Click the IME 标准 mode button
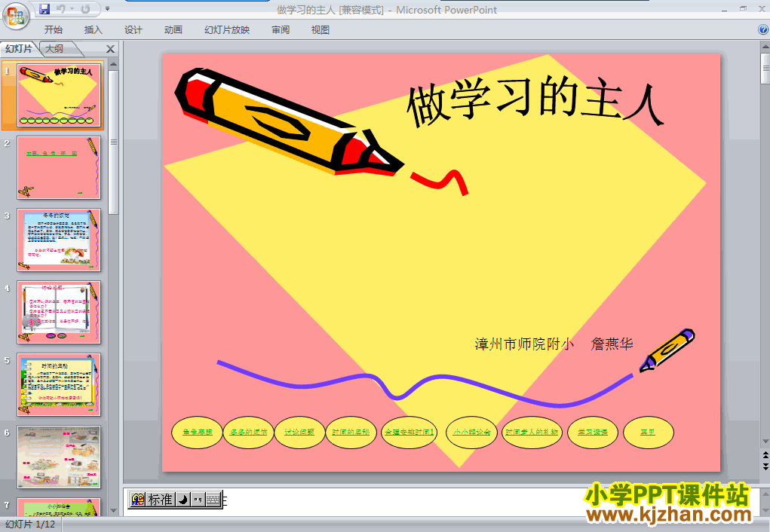The width and height of the screenshot is (770, 532). (160, 500)
